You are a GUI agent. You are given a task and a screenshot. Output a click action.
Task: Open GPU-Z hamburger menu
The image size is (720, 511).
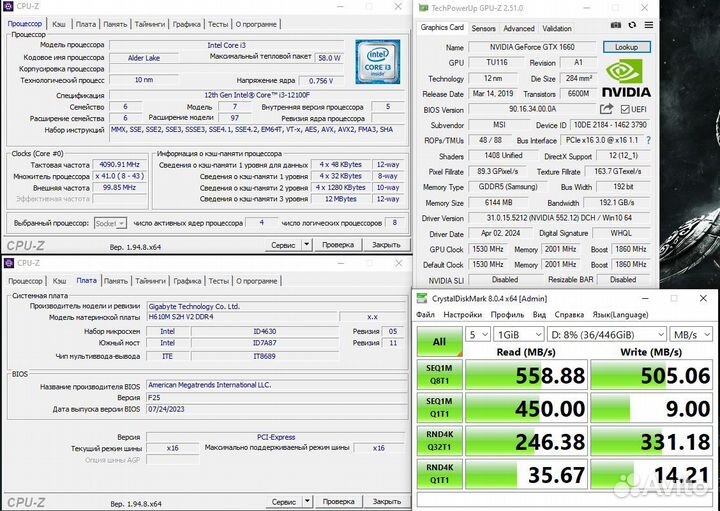click(x=649, y=25)
